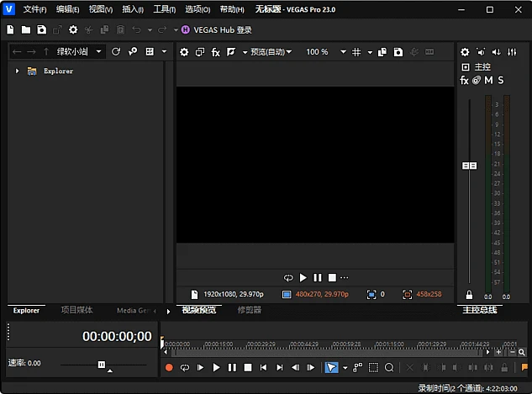Expand the Explorer tree node
532x394 pixels.
17,71
